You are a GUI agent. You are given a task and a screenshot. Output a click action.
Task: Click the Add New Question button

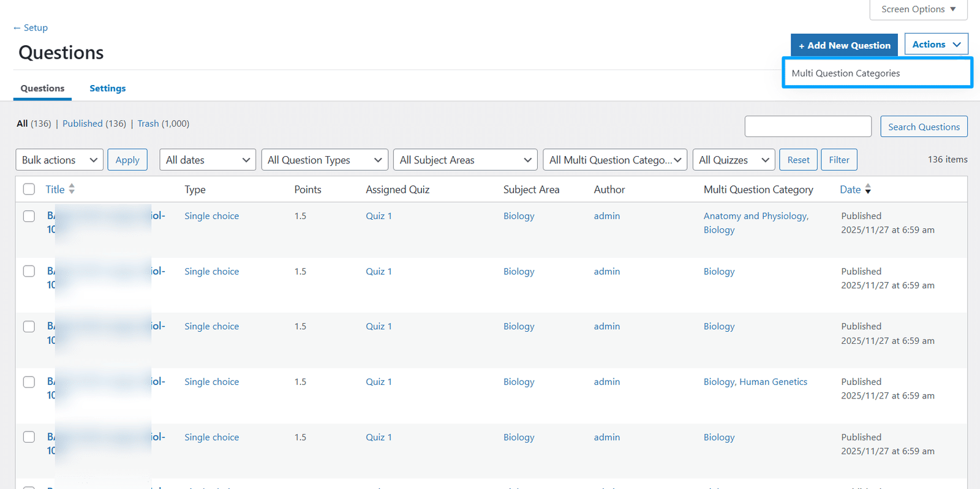(844, 45)
